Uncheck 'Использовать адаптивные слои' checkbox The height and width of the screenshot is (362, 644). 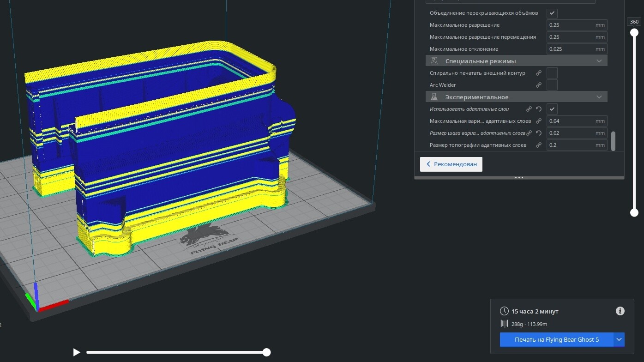pos(552,109)
